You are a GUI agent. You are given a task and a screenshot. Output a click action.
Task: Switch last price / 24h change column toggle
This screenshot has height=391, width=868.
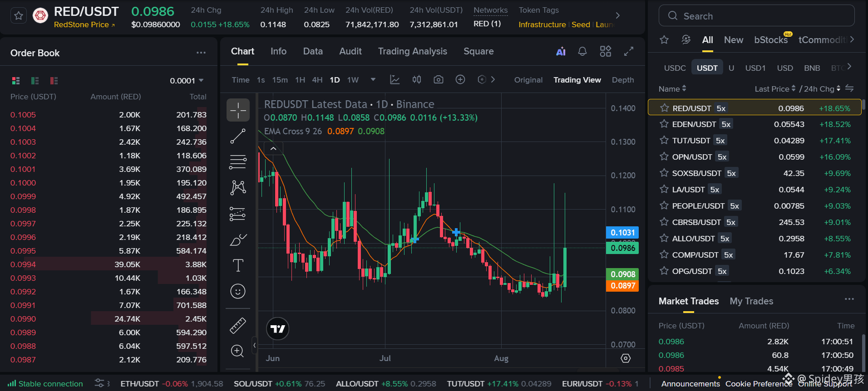pyautogui.click(x=849, y=88)
